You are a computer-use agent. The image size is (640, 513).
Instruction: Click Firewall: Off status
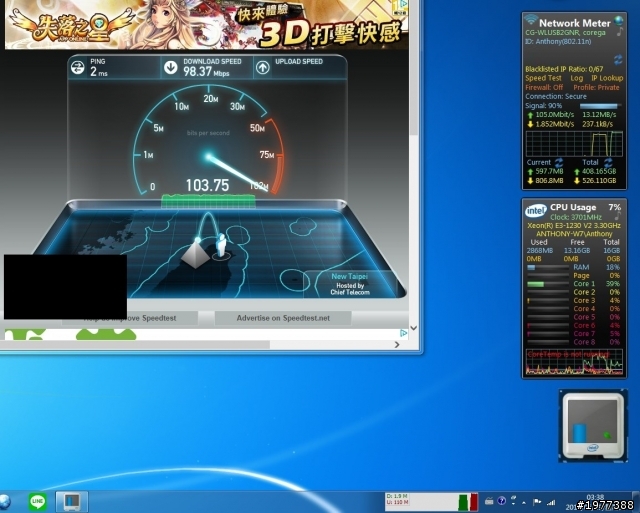pyautogui.click(x=544, y=87)
